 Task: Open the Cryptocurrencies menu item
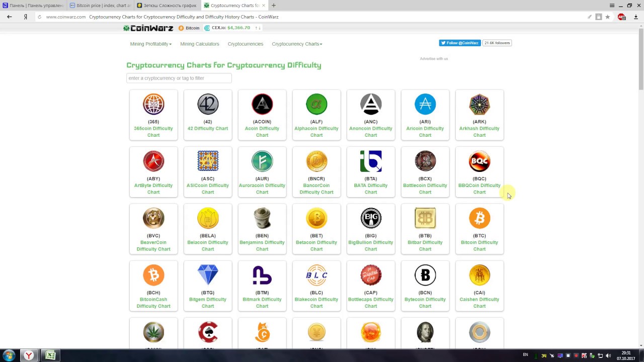coord(246,44)
